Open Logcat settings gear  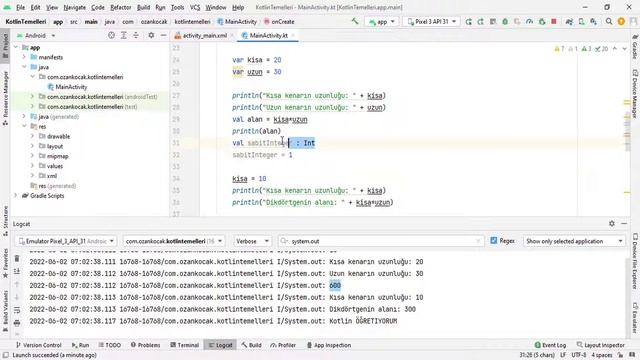tap(611, 224)
